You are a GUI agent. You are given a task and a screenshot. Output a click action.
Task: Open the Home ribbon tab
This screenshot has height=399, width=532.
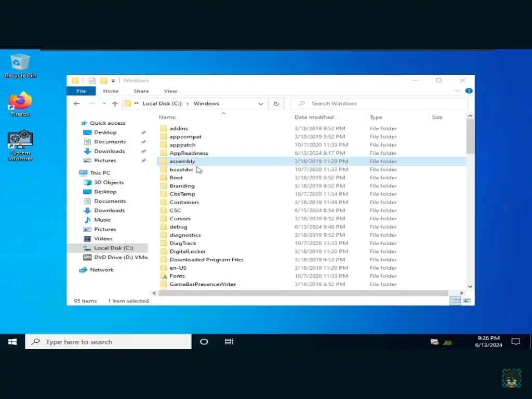[x=111, y=91]
